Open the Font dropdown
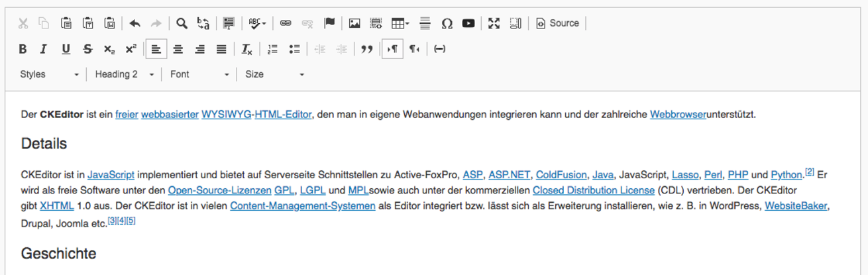Image resolution: width=868 pixels, height=275 pixels. (199, 74)
